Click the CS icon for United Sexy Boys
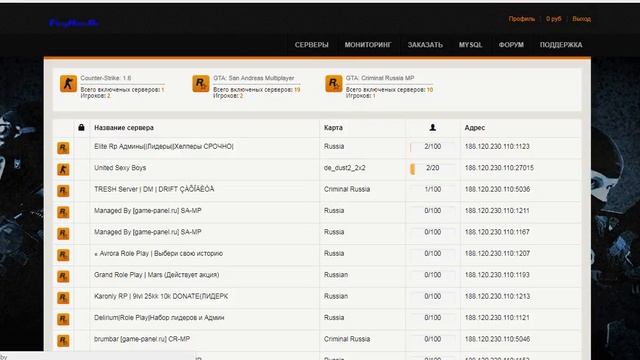 click(63, 169)
